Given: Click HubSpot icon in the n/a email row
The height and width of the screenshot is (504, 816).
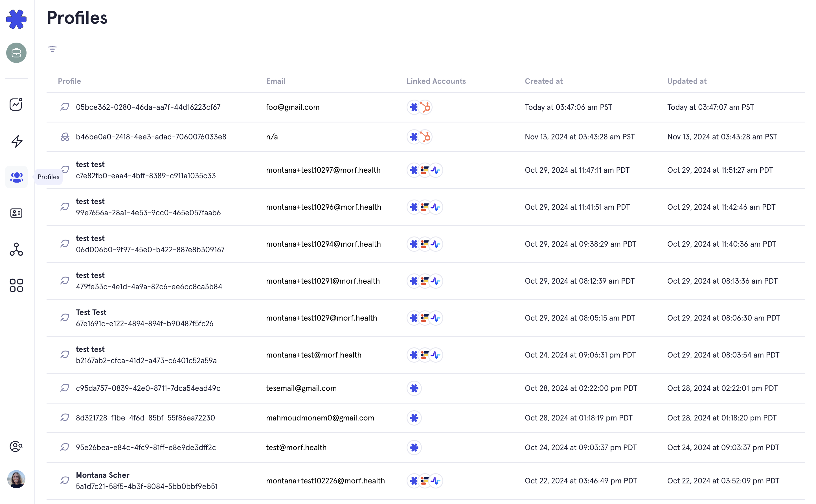Looking at the screenshot, I should coord(425,137).
